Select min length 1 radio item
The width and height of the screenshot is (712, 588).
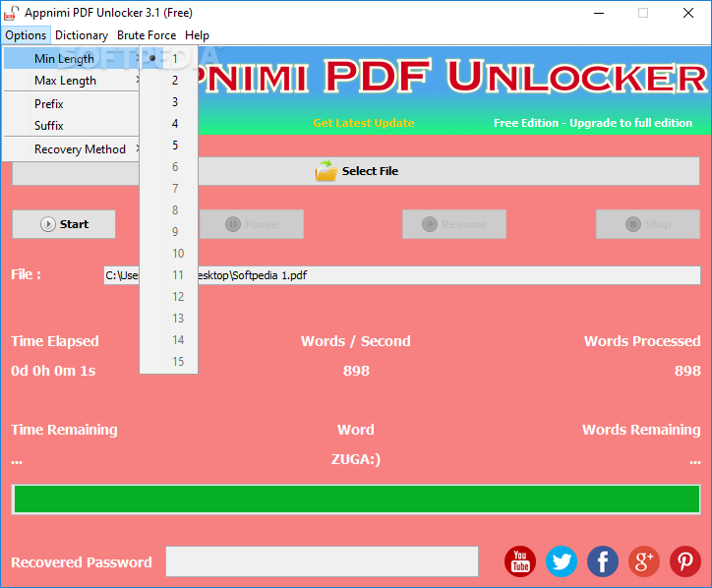169,59
